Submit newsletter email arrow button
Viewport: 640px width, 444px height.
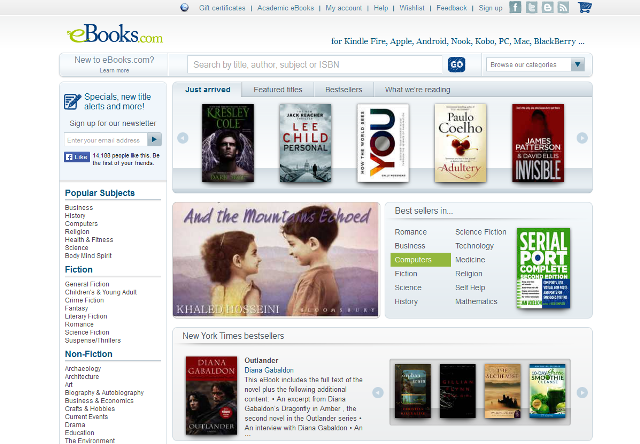(x=154, y=140)
